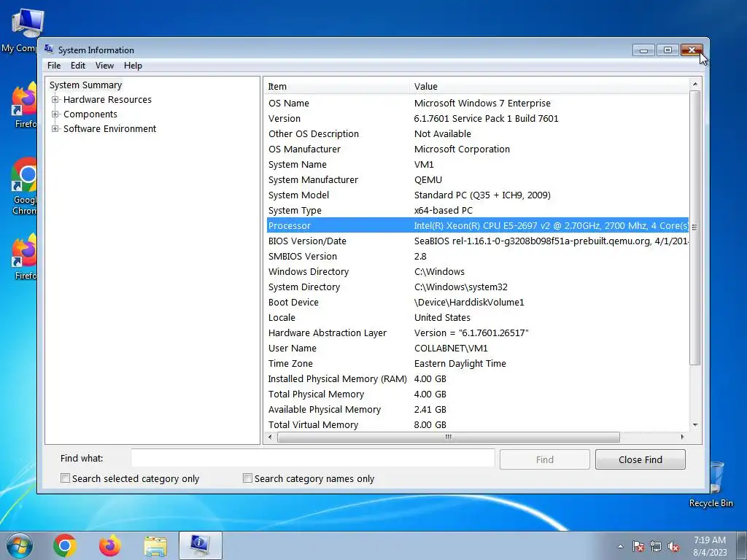Select the Other OS Description row

pos(477,134)
